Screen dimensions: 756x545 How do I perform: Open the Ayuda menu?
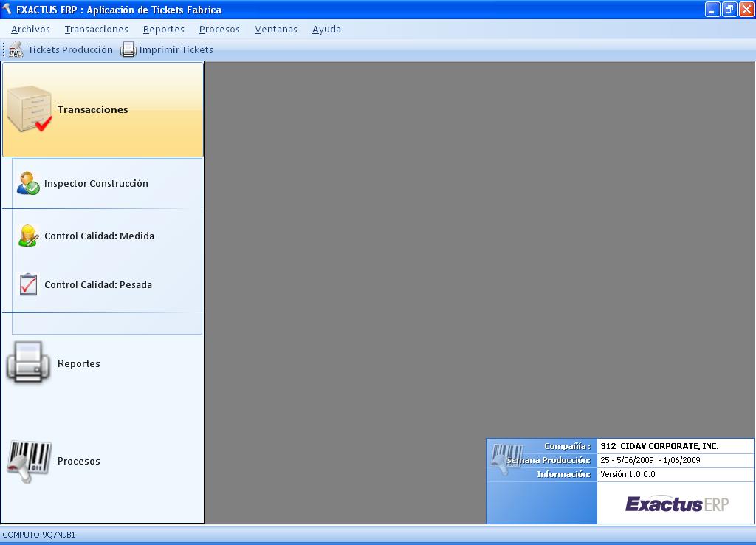point(326,30)
